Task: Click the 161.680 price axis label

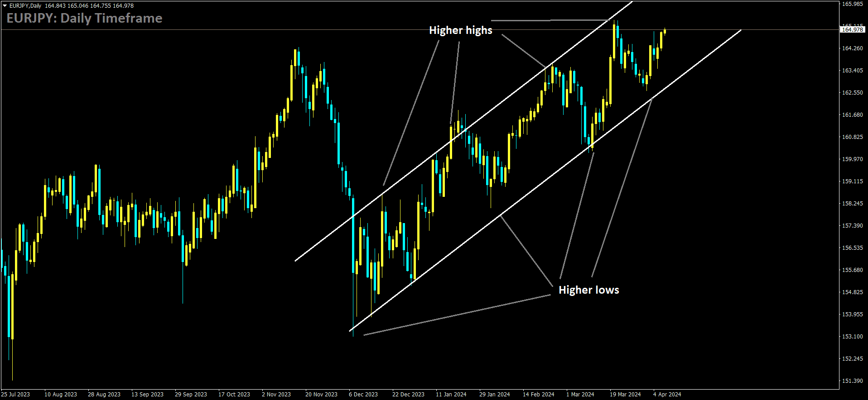Action: [x=852, y=115]
